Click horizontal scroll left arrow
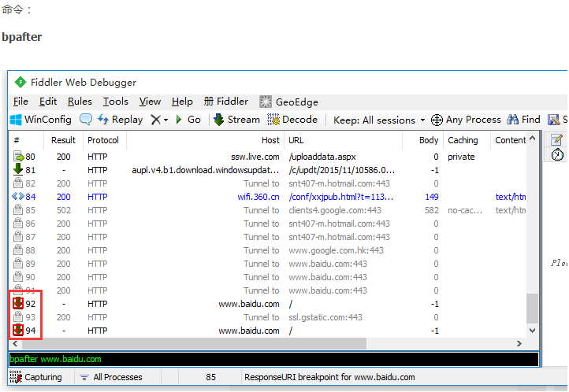This screenshot has width=569, height=392. click(15, 343)
